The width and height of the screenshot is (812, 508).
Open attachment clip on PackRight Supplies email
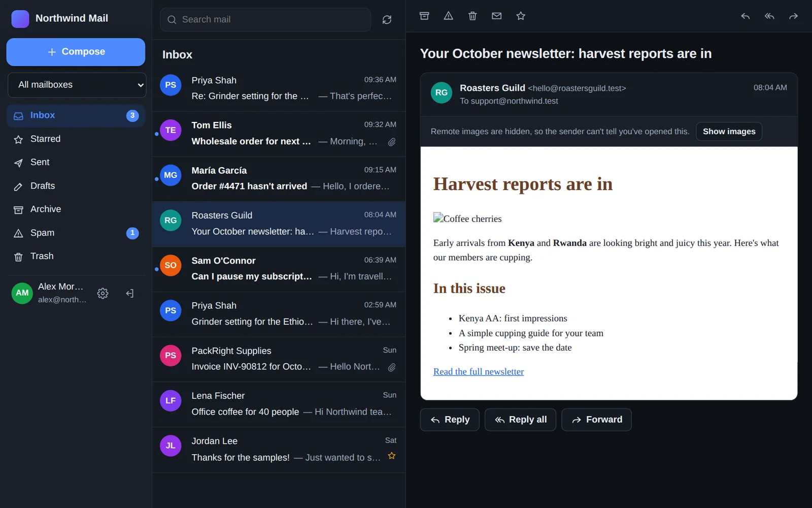(x=392, y=367)
